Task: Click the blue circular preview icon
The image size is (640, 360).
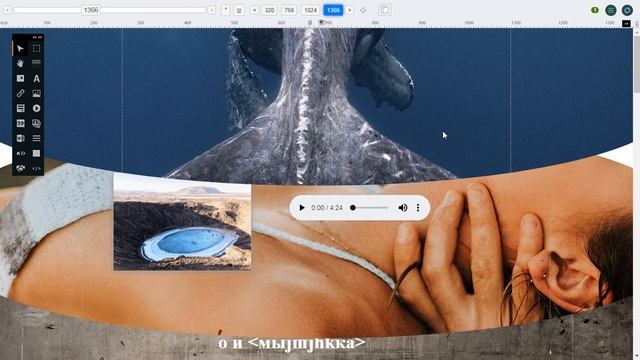Action: click(x=627, y=10)
